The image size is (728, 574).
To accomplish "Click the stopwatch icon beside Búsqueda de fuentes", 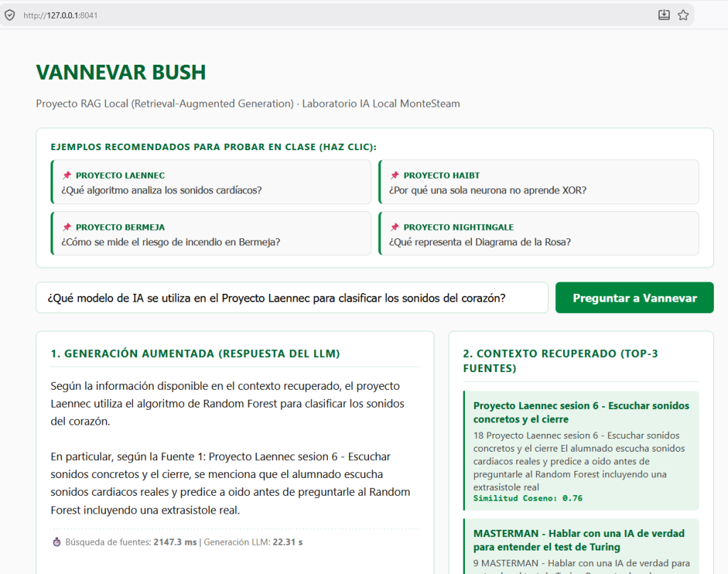I will [x=57, y=542].
